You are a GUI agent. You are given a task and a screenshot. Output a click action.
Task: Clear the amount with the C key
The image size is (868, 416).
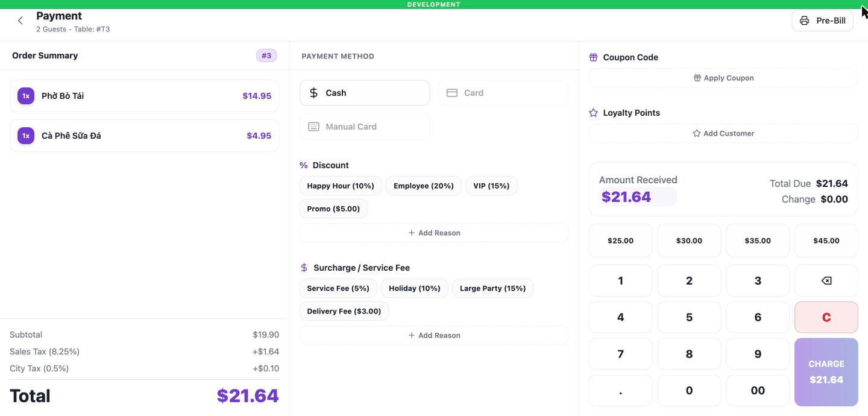pyautogui.click(x=826, y=317)
